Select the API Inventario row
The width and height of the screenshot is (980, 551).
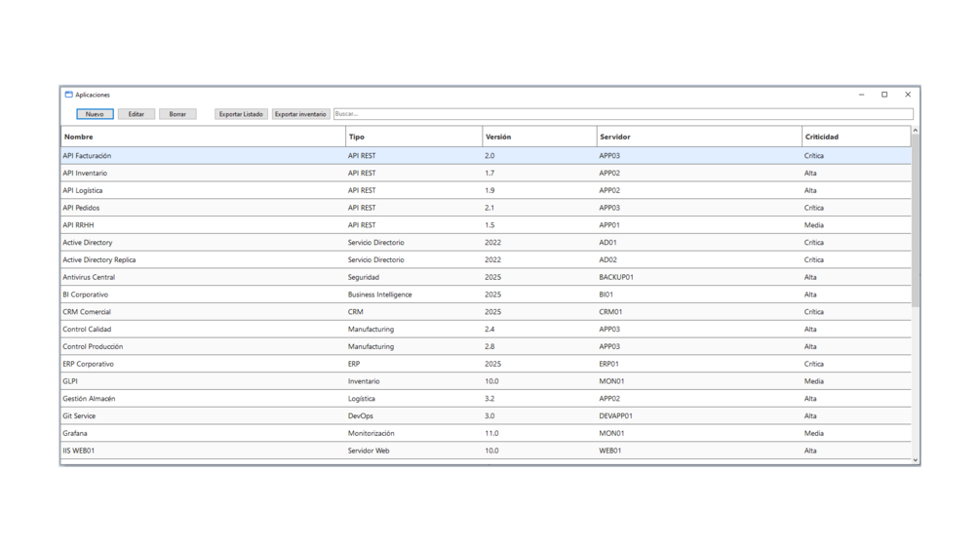[x=486, y=173]
